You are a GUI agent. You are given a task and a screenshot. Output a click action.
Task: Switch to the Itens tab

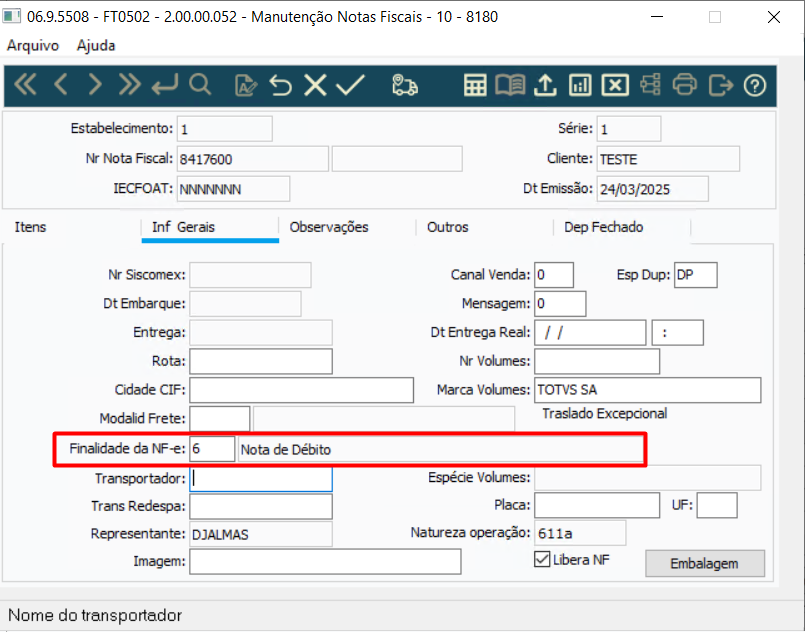(30, 227)
